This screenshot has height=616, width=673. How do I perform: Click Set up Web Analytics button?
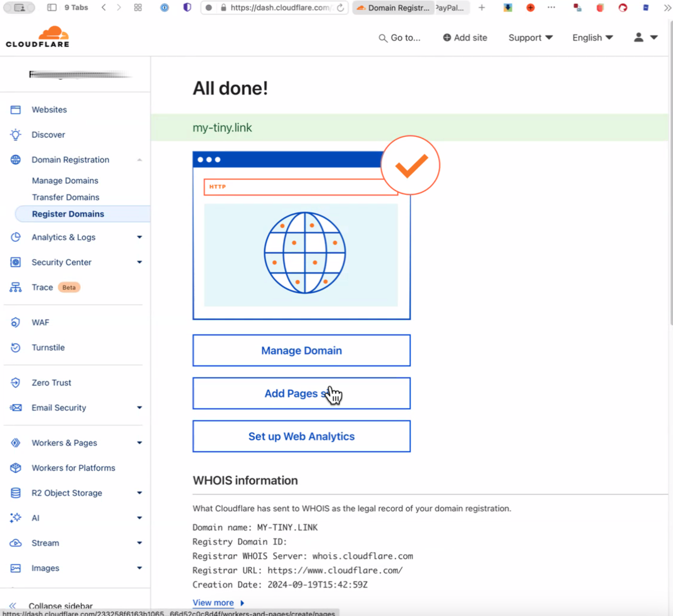coord(301,436)
